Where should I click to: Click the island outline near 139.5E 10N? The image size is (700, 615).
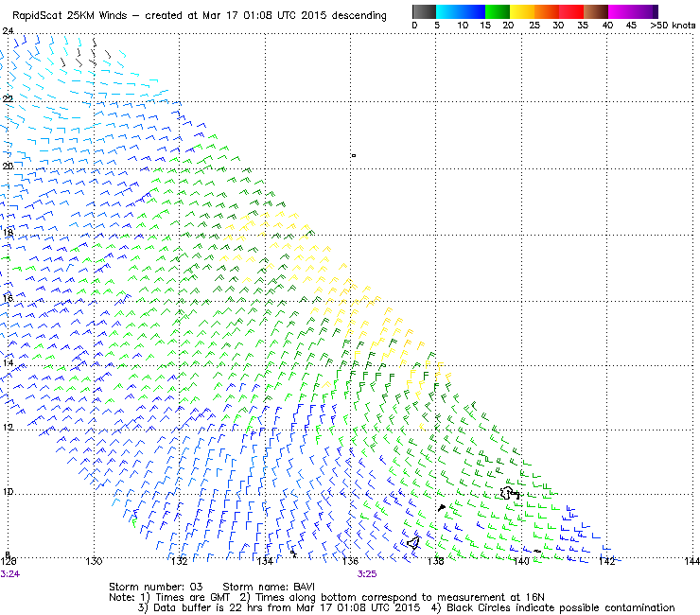pos(509,493)
